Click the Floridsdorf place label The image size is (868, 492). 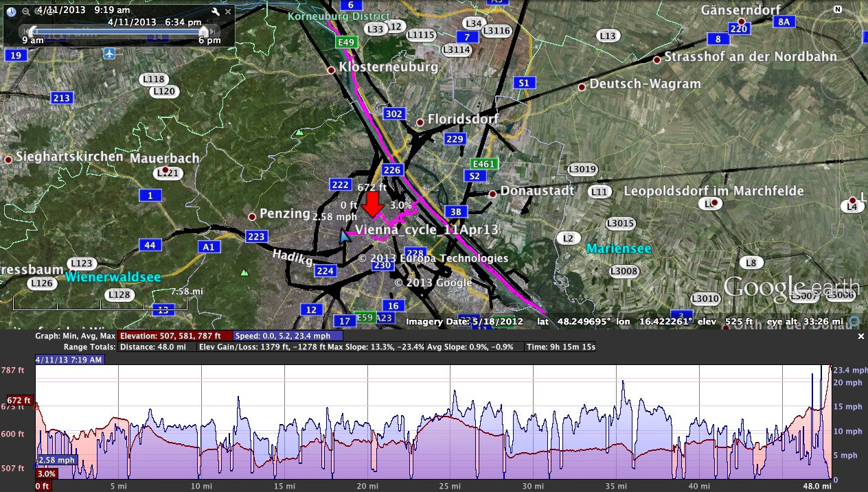(463, 119)
